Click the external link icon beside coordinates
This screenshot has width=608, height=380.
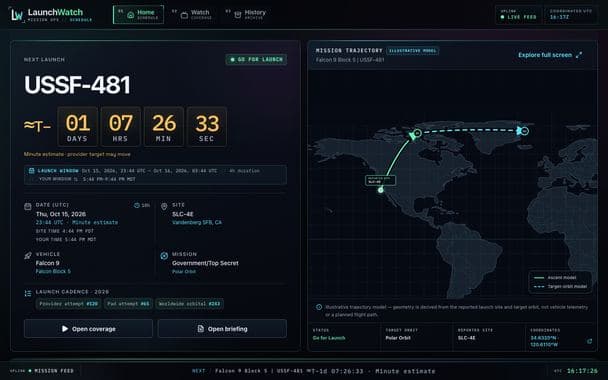click(x=589, y=341)
